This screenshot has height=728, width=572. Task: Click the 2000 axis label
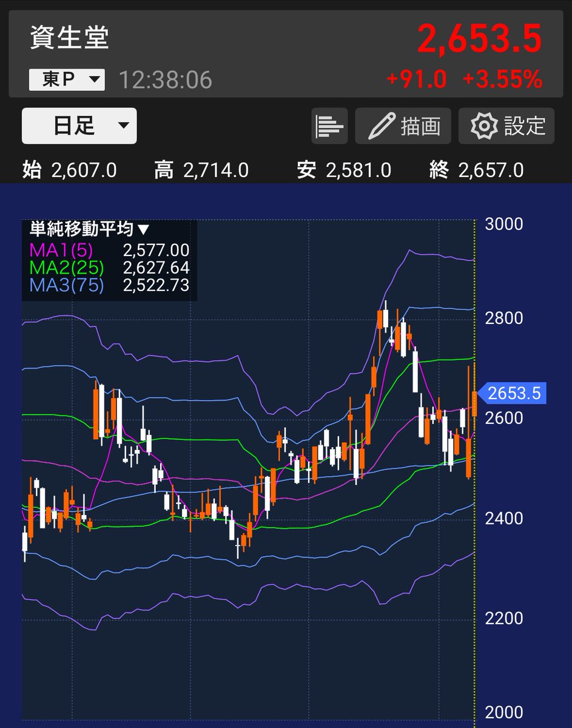504,713
